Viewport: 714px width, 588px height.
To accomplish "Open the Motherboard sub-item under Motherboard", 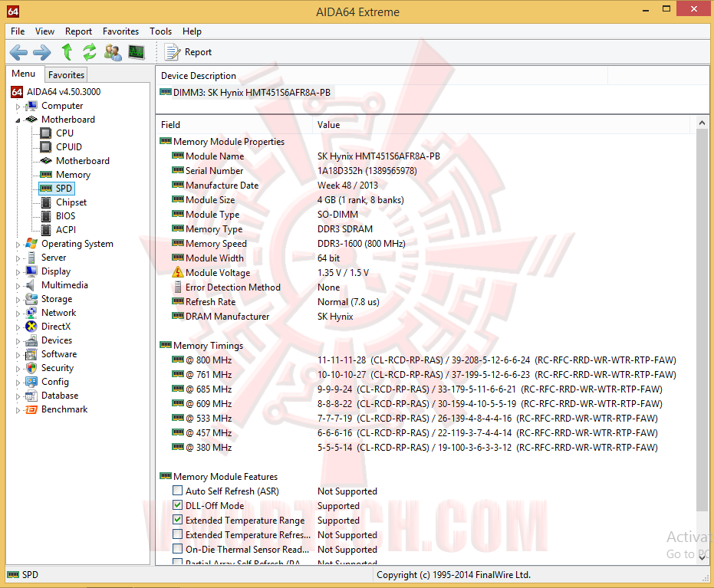I will point(82,161).
